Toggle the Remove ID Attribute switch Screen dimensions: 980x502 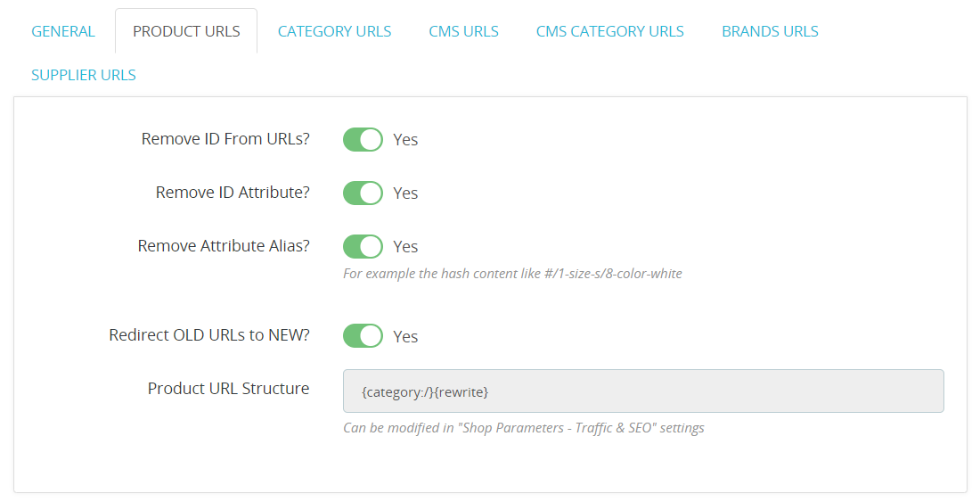click(363, 193)
